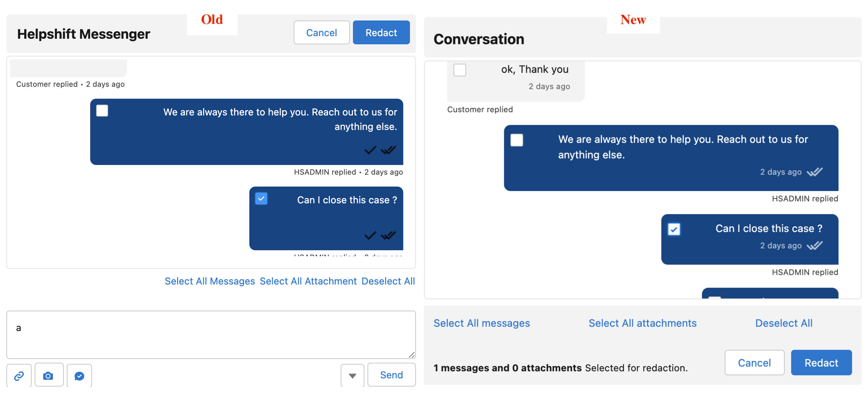Uncheck new 'Can I close this case' checkbox
This screenshot has width=868, height=394.
pyautogui.click(x=674, y=229)
